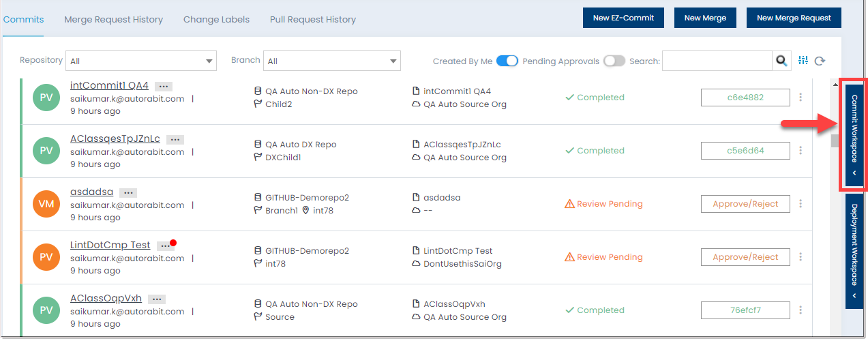This screenshot has width=868, height=341.
Task: Open the Repository dropdown
Action: pyautogui.click(x=141, y=61)
